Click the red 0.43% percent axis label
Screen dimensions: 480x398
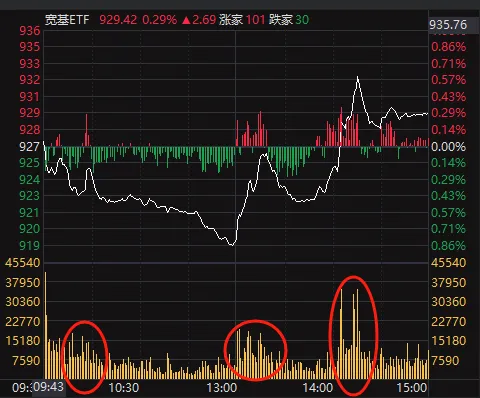click(448, 97)
